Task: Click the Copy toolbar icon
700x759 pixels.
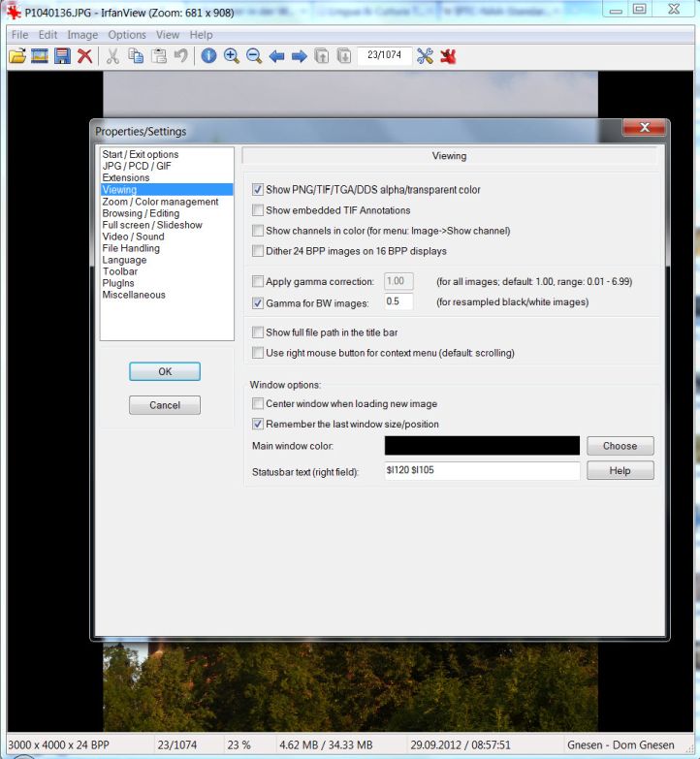Action: [x=136, y=56]
